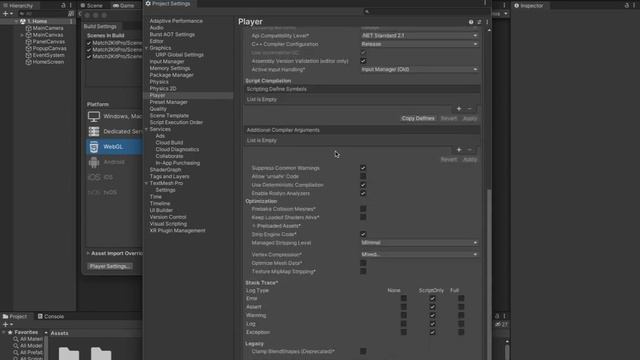Toggle Use Deterministic Compilation checkbox

[363, 185]
